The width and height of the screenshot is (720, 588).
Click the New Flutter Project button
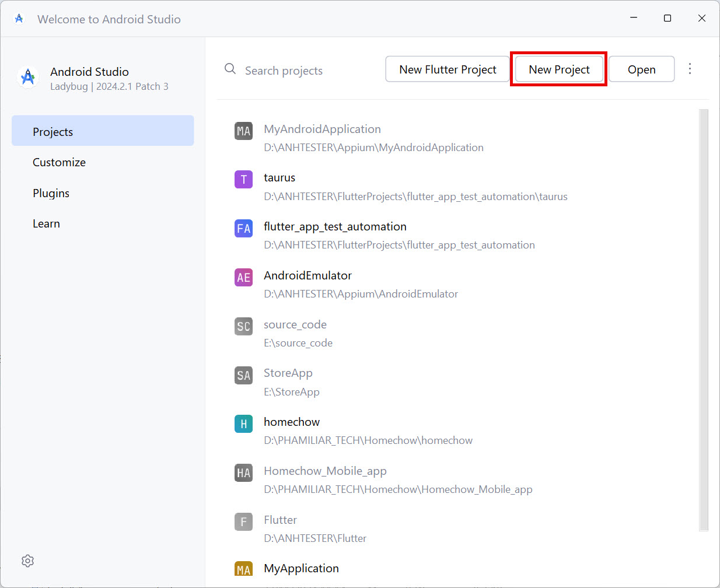click(x=448, y=69)
